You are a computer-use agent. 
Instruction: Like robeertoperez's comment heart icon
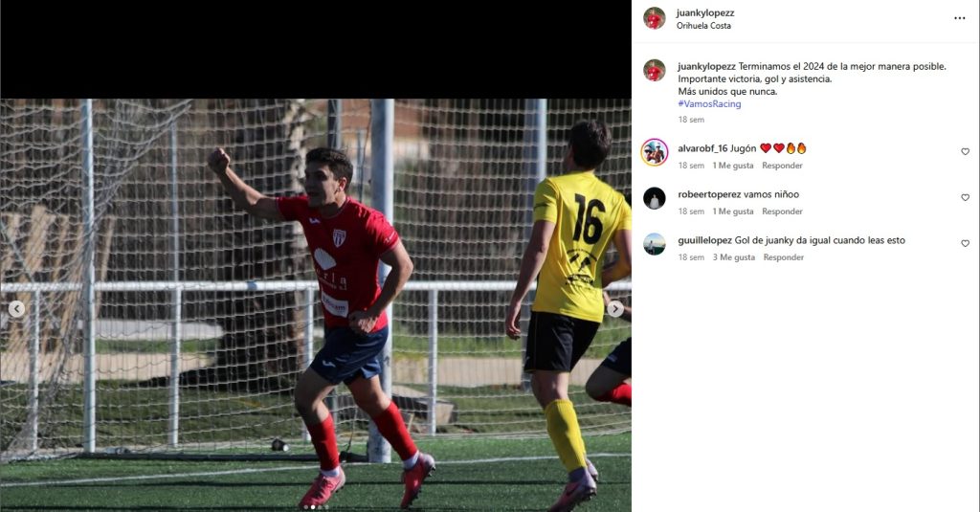tap(965, 197)
